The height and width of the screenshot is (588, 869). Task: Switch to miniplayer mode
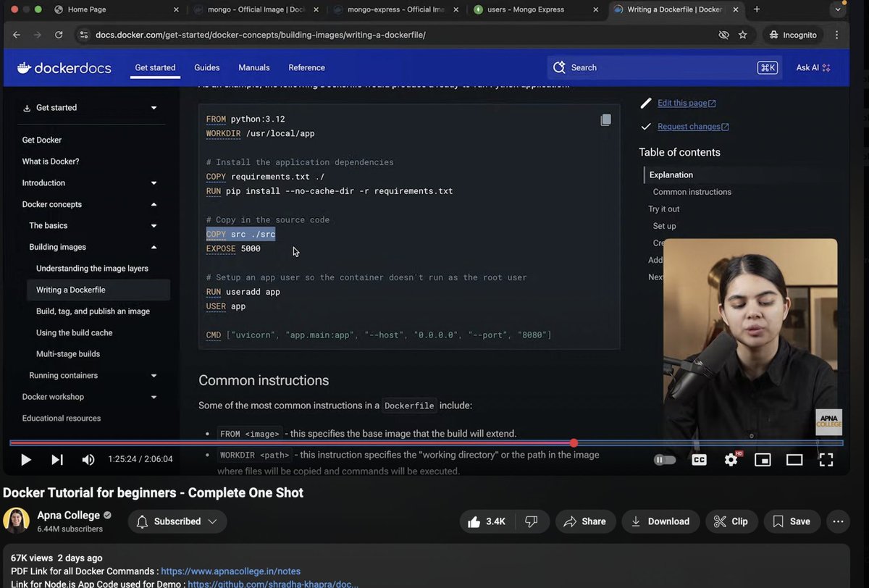pos(763,460)
